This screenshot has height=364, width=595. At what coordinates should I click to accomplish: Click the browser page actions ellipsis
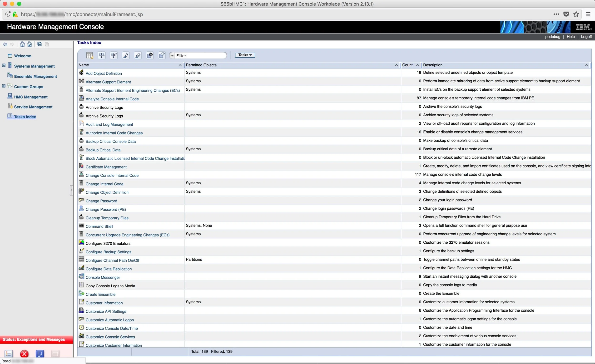click(x=556, y=14)
